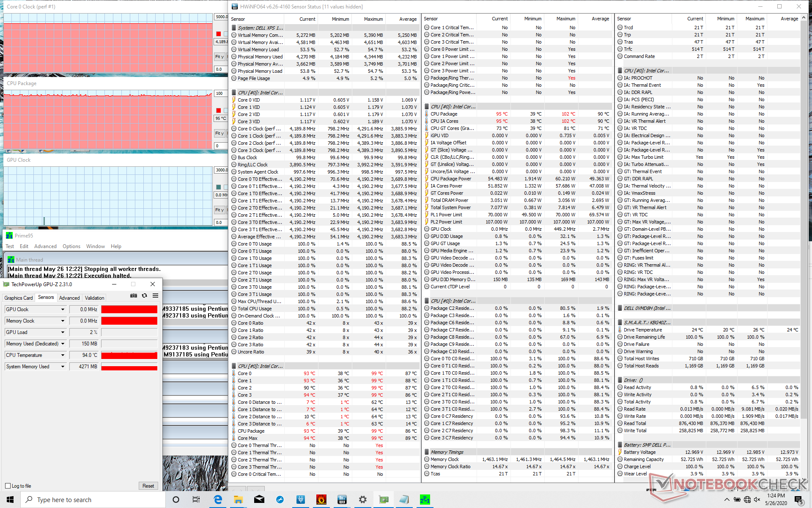812x508 pixels.
Task: Switch to the blue power plug app in taskbar
Action: (x=300, y=500)
